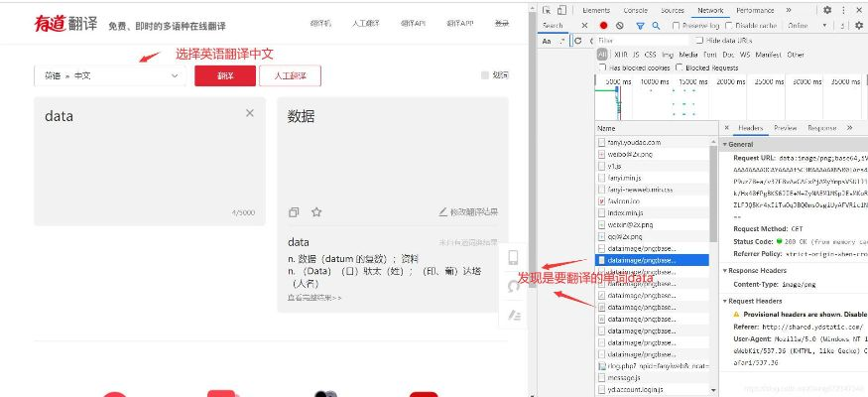Open the DevTools three-dot menu
The width and height of the screenshot is (868, 397).
click(843, 10)
